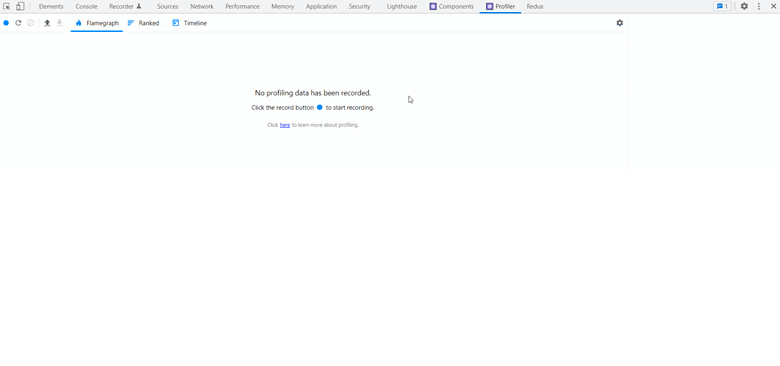780x366 pixels.
Task: Open the Sources panel
Action: click(168, 6)
